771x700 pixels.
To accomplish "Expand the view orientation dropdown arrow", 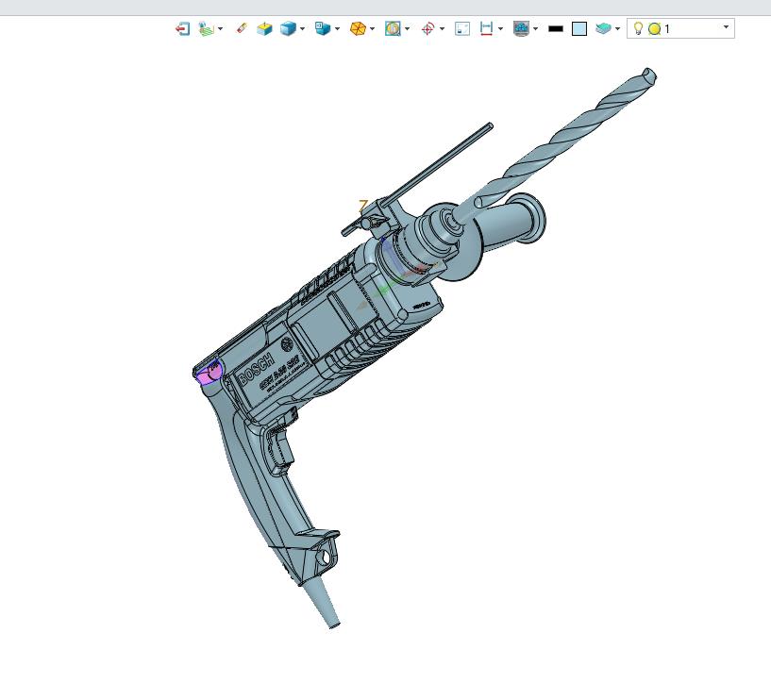I will coord(337,29).
